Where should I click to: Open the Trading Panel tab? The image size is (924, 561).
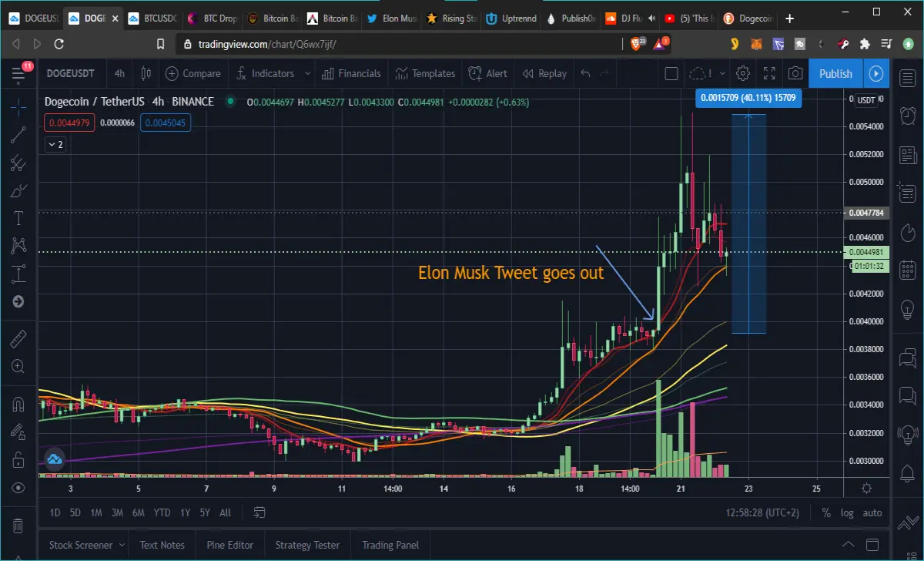(x=390, y=545)
